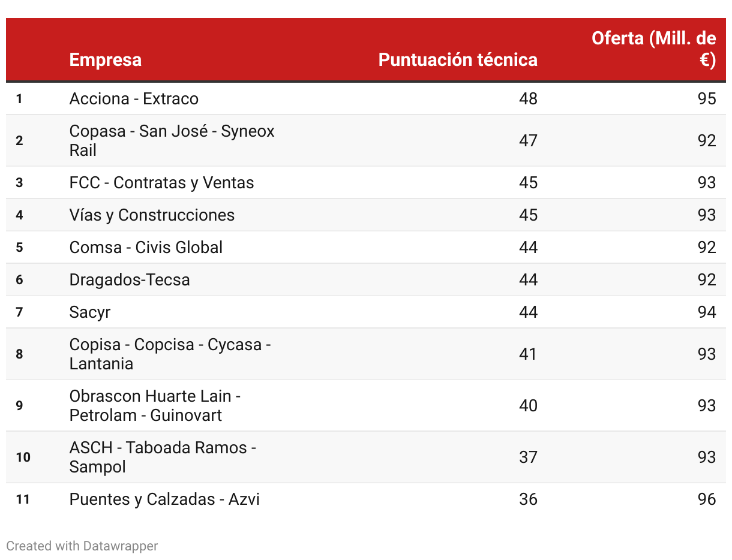732x560 pixels.
Task: Select Puentes y Calzadas - Azvi row
Action: click(x=164, y=499)
